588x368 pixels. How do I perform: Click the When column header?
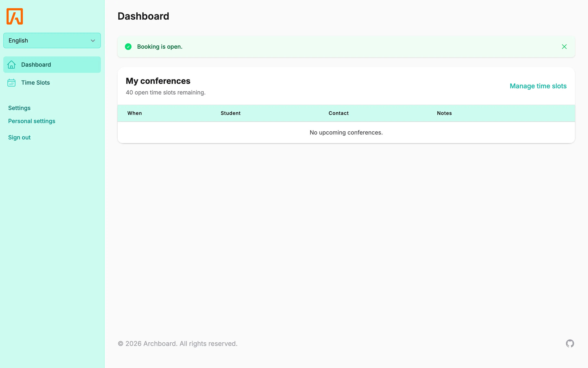point(135,113)
